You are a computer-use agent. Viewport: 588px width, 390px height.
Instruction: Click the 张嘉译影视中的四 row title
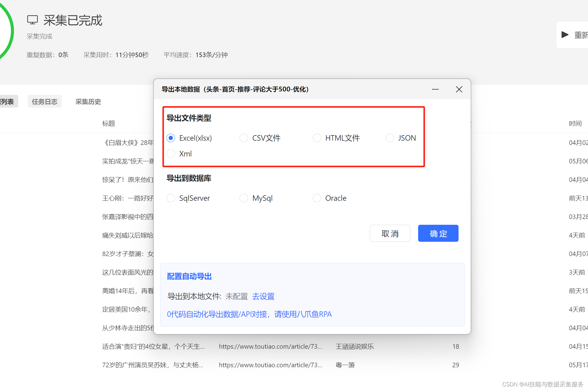pos(128,217)
